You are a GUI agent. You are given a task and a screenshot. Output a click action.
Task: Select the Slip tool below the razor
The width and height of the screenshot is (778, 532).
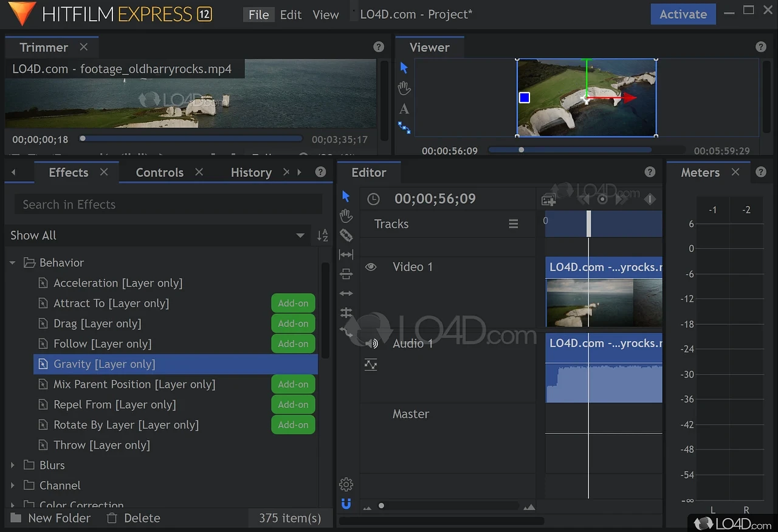tap(346, 255)
